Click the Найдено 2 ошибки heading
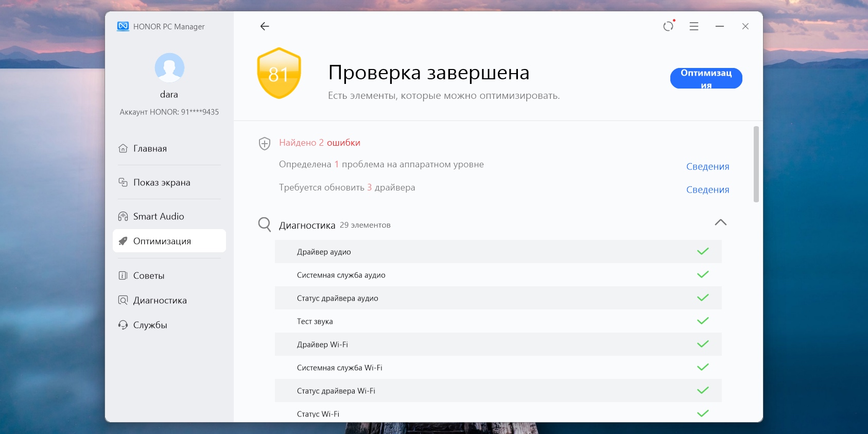 (x=320, y=143)
